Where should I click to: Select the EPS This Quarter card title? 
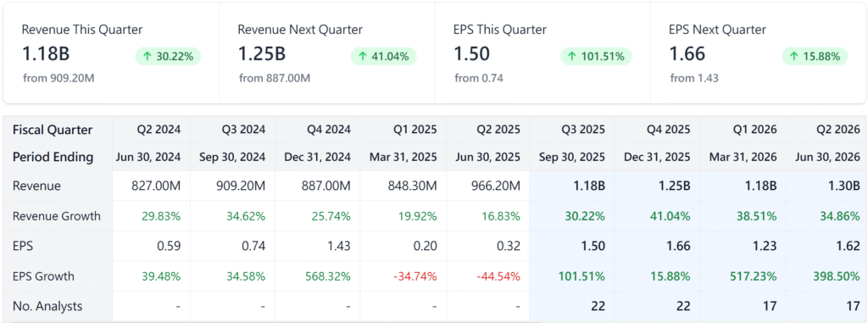point(500,30)
